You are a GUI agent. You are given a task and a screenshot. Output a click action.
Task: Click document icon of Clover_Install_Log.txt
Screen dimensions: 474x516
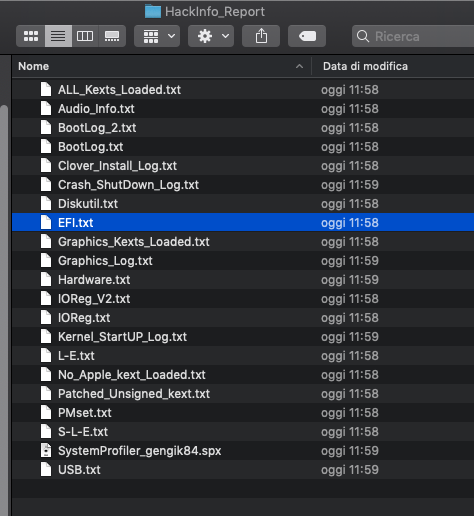tap(46, 165)
